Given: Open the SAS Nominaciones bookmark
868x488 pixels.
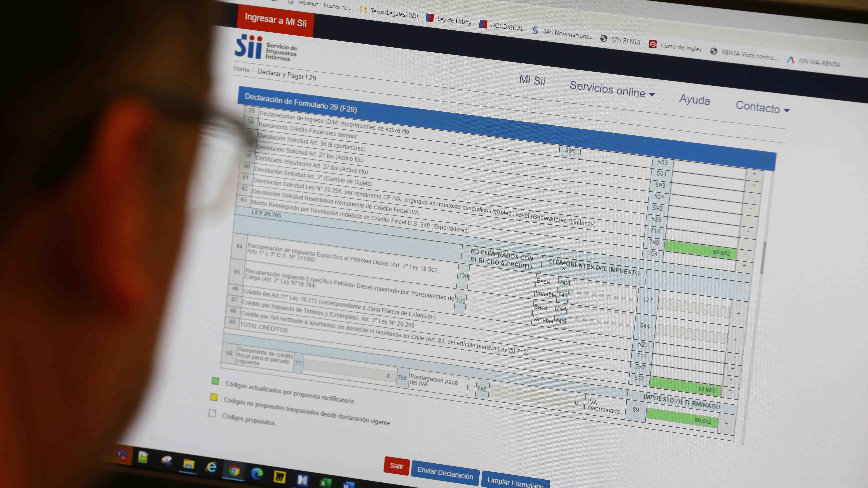Looking at the screenshot, I should [562, 33].
